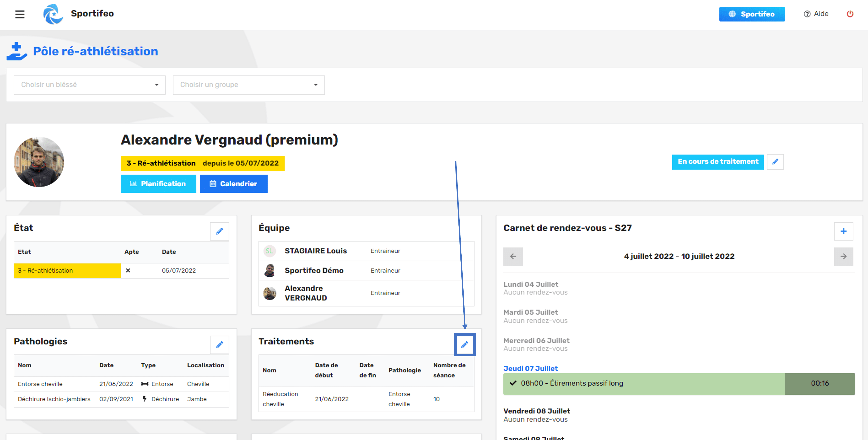Click the Jambe localisation cell
868x440 pixels.
coord(197,399)
